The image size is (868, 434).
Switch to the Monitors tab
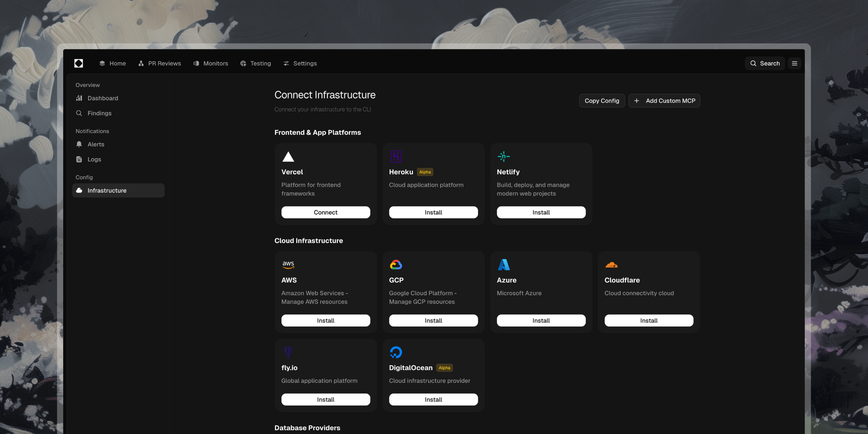click(x=211, y=64)
